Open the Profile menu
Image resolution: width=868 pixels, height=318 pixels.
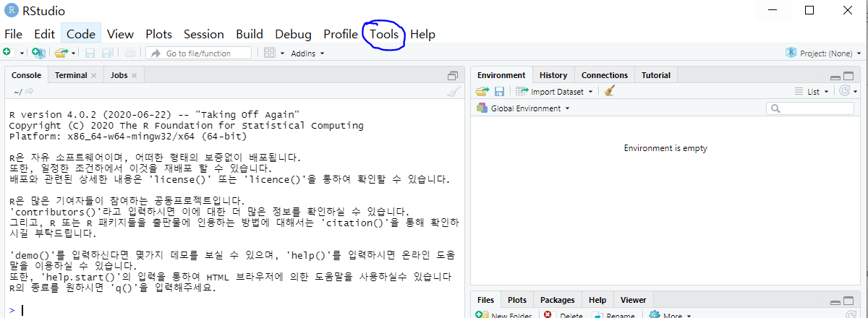[341, 34]
